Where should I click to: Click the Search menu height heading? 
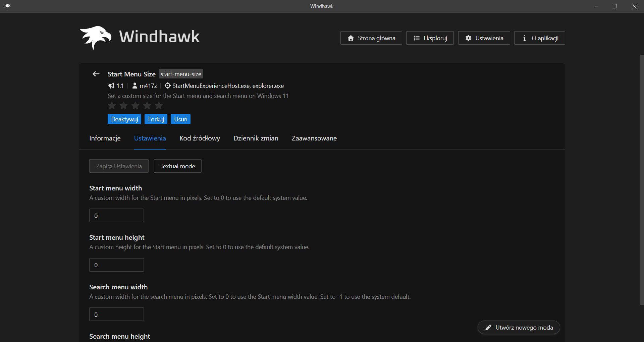[120, 336]
